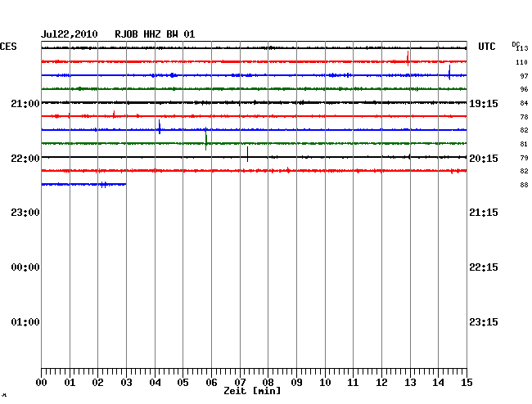Viewport: 532px width, 404px height.
Task: Select the 20:15 UTC time label
Action: click(484, 159)
